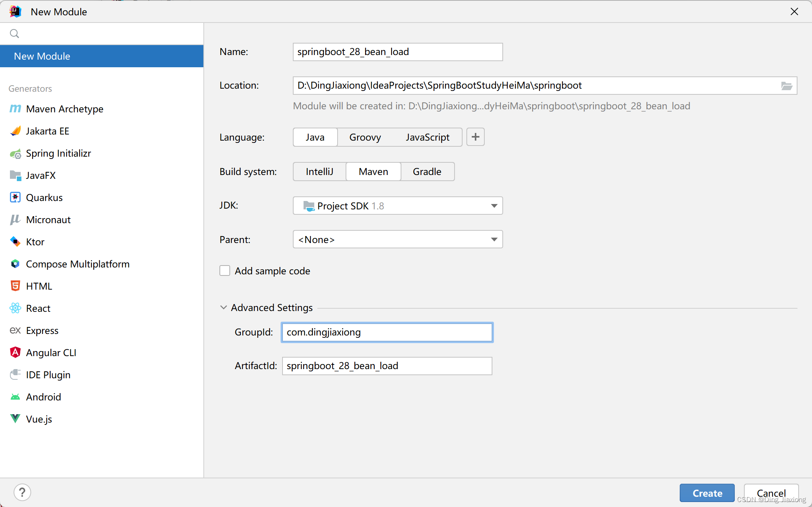Close the New Module dialog
This screenshot has height=507, width=812.
[x=794, y=11]
